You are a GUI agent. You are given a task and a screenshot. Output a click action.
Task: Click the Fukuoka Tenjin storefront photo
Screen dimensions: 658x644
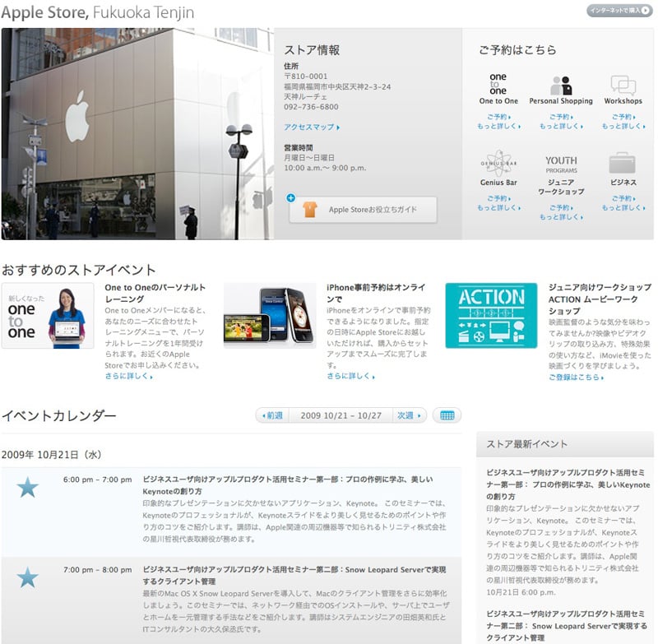(x=137, y=133)
